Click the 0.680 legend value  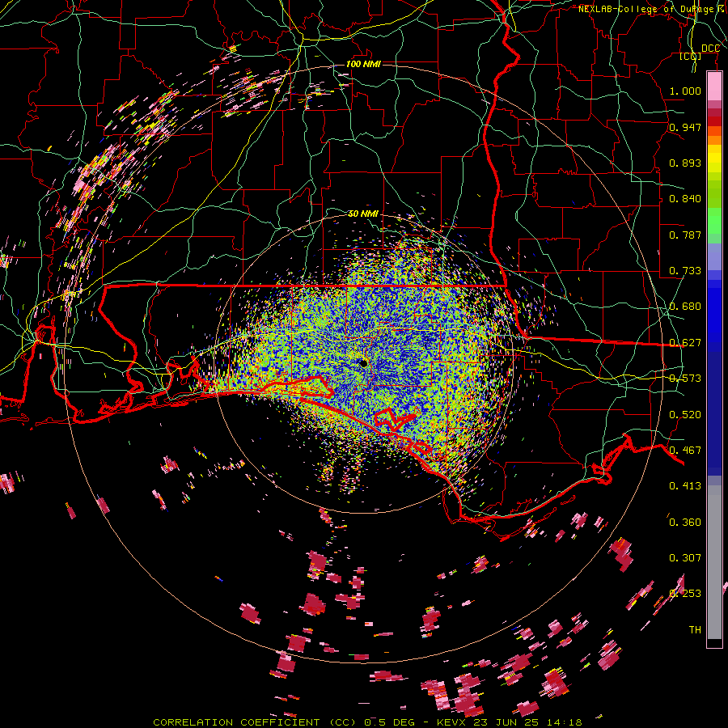click(685, 307)
